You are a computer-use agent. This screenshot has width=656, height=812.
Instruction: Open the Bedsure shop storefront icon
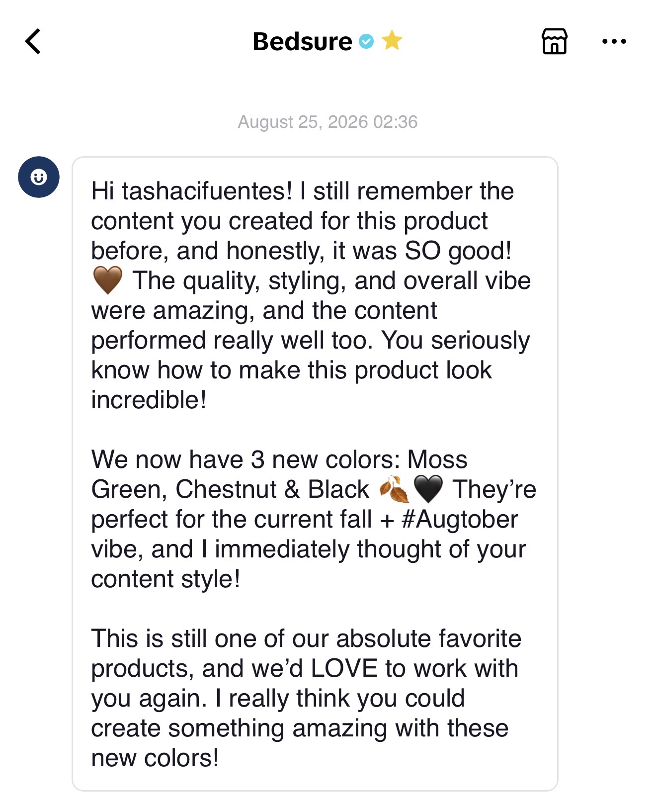[554, 41]
